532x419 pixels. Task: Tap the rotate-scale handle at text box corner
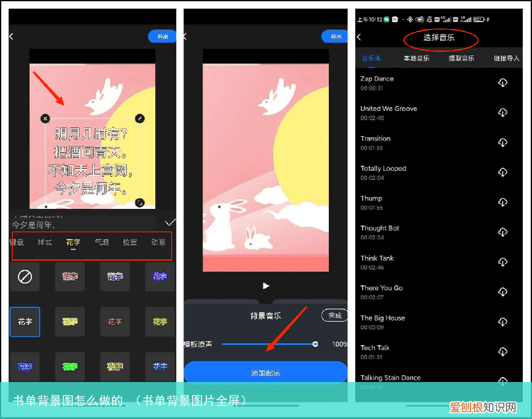[140, 203]
